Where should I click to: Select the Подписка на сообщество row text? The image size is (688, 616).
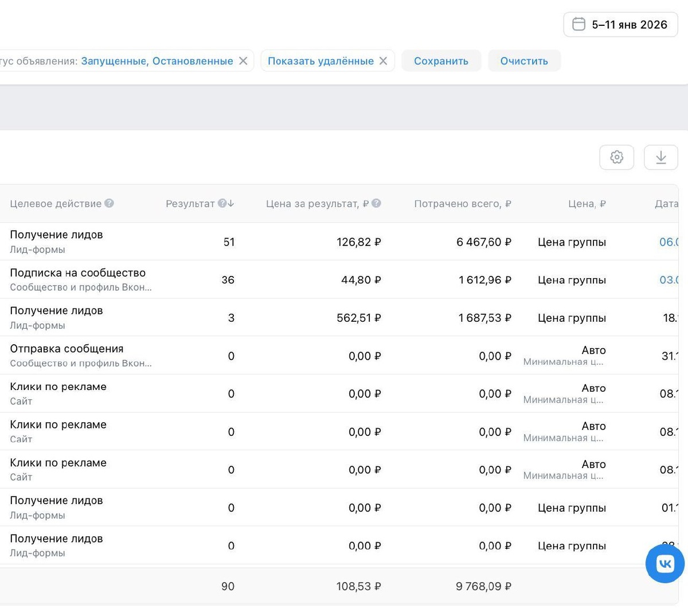tap(78, 273)
